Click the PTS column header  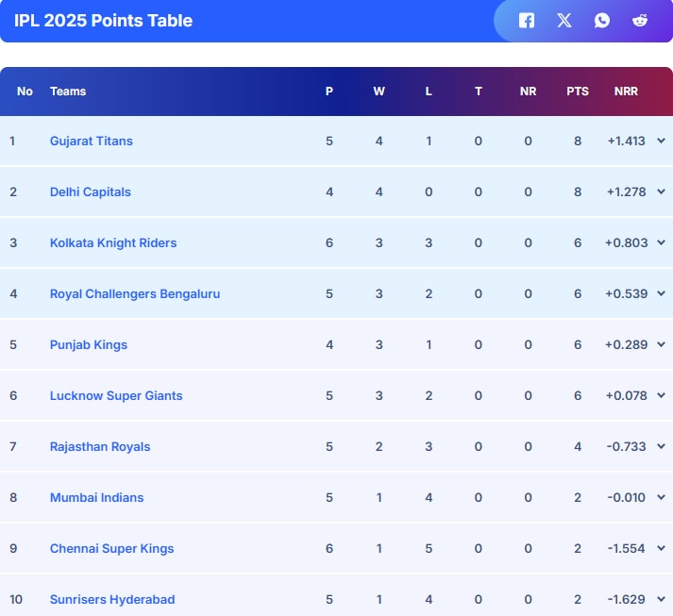coord(578,92)
